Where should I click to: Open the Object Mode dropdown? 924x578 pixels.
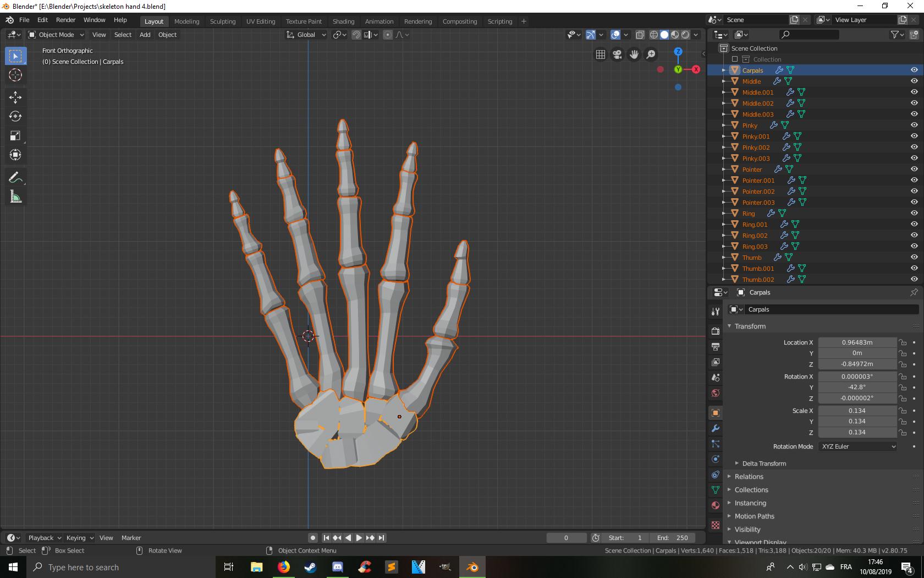56,35
